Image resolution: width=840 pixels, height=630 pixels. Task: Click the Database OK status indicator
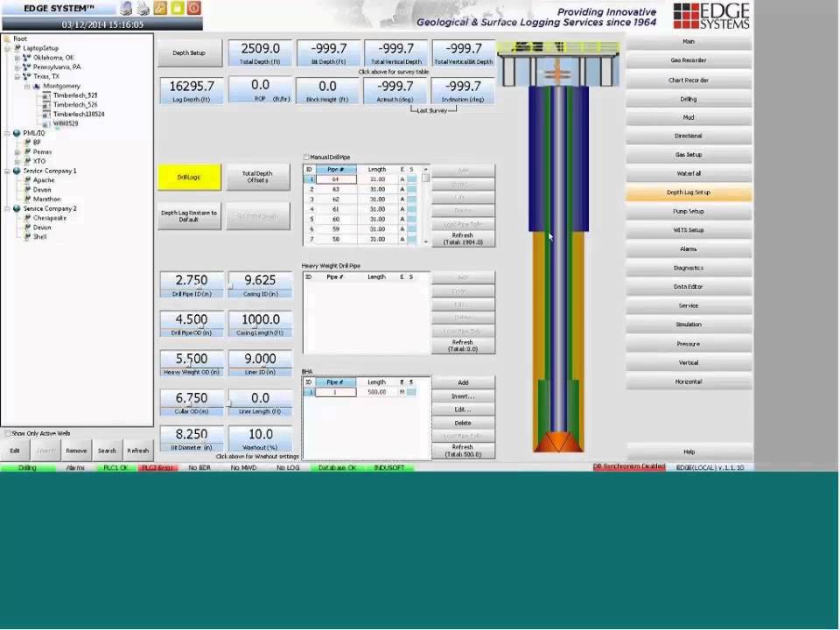click(337, 468)
